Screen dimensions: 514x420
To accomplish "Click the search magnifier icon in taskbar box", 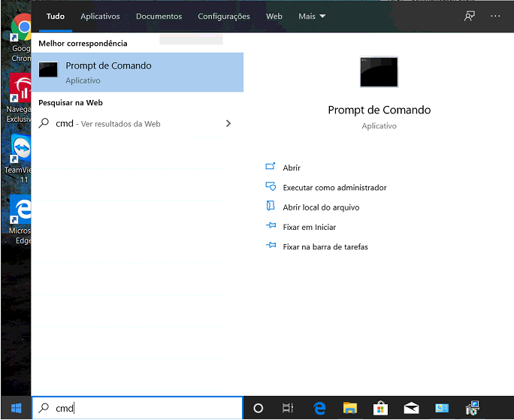I will click(x=44, y=408).
